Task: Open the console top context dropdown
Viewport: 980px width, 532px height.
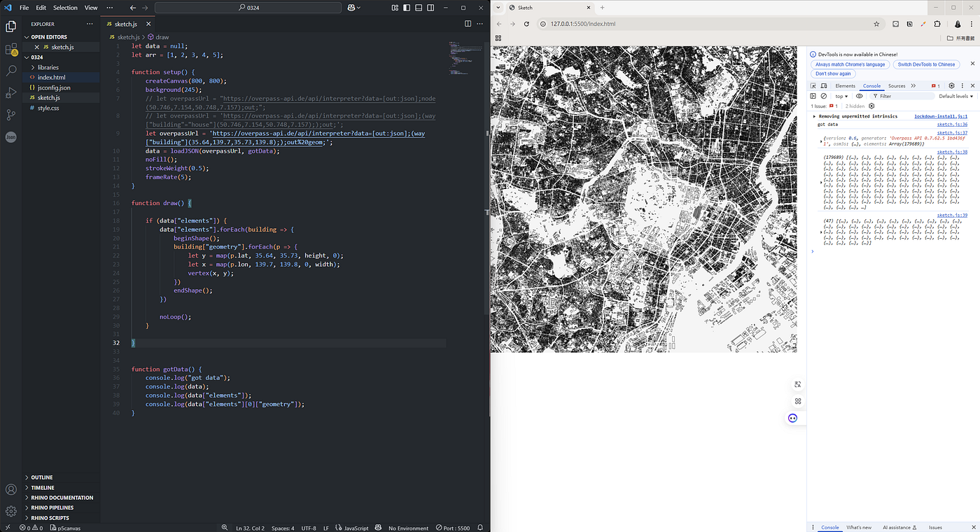Action: click(x=841, y=96)
